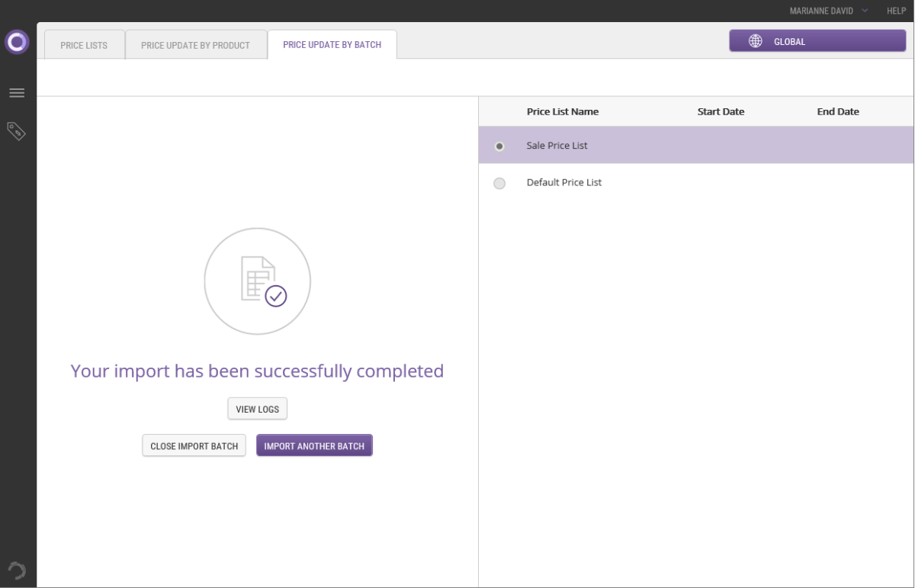The width and height of the screenshot is (915, 588).
Task: Click the purple circle app logo
Action: tap(17, 42)
